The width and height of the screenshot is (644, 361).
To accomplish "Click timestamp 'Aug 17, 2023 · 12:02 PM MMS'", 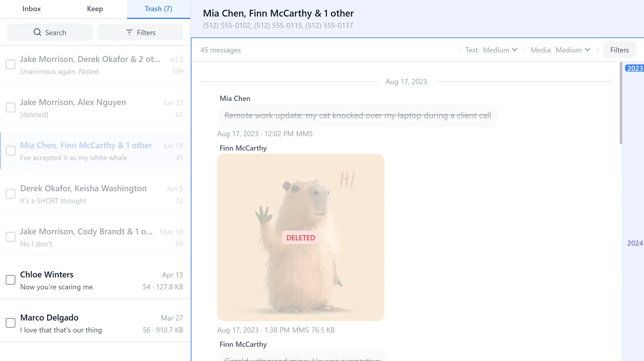I will coord(265,134).
